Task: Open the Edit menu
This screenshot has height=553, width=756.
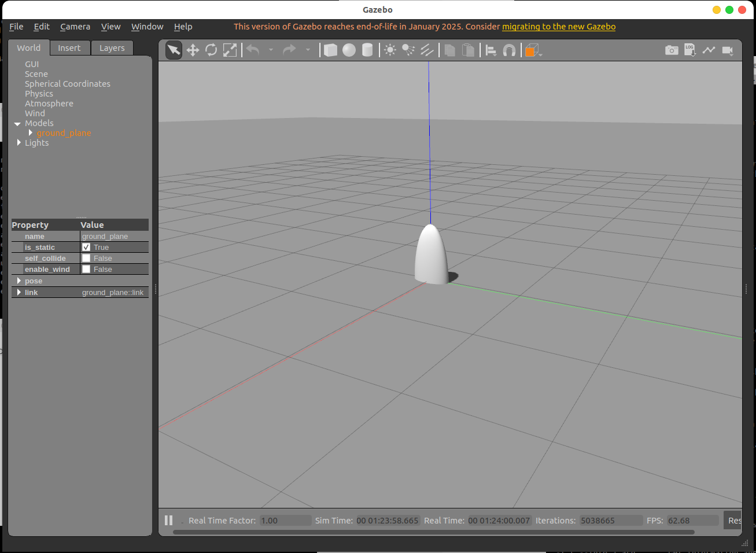Action: click(x=42, y=27)
